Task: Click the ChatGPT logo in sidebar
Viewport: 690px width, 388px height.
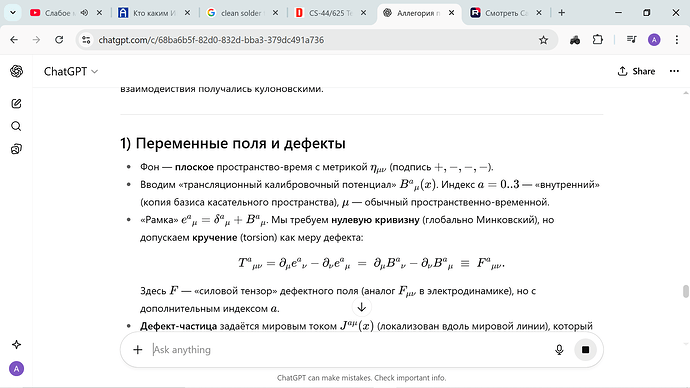Action: click(x=16, y=71)
